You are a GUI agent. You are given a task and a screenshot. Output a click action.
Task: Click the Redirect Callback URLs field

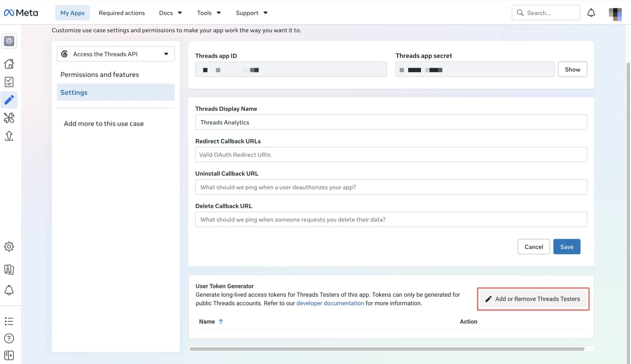391,155
